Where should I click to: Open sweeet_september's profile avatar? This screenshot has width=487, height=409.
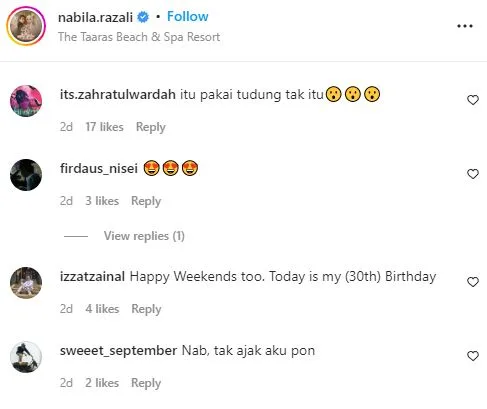pyautogui.click(x=26, y=357)
